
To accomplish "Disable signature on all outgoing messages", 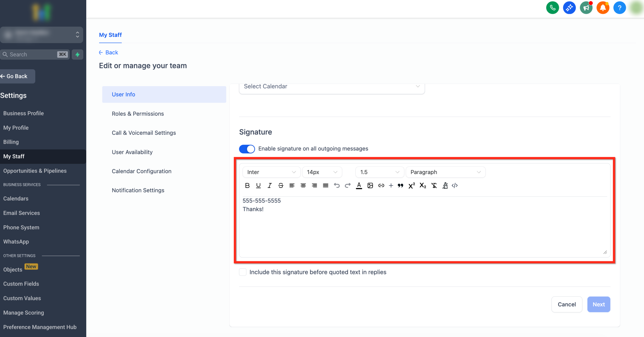I will coord(247,149).
